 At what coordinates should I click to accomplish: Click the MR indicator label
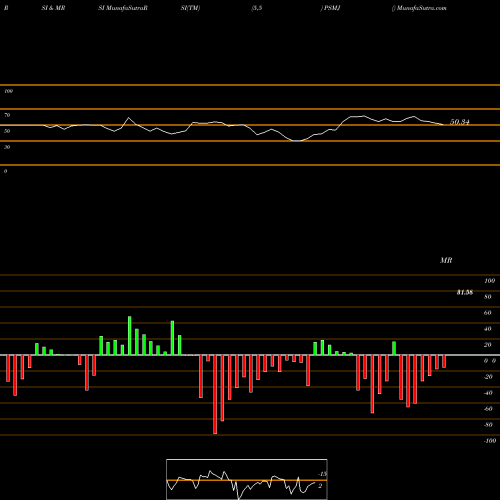coord(446,260)
